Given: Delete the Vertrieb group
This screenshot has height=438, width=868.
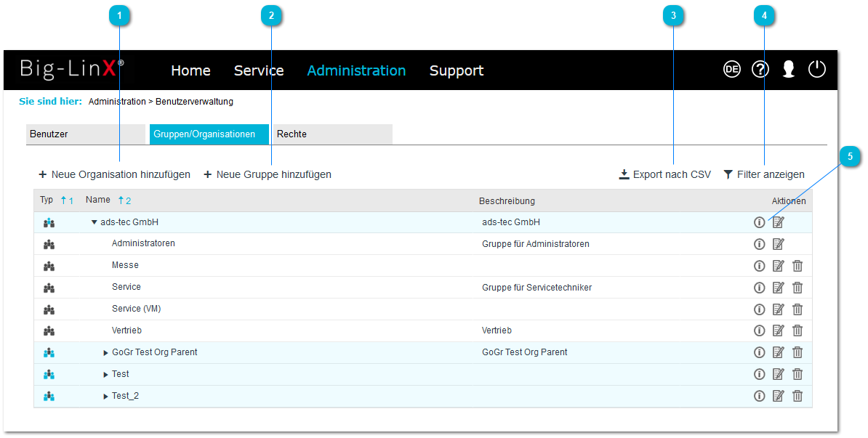Looking at the screenshot, I should tap(797, 331).
